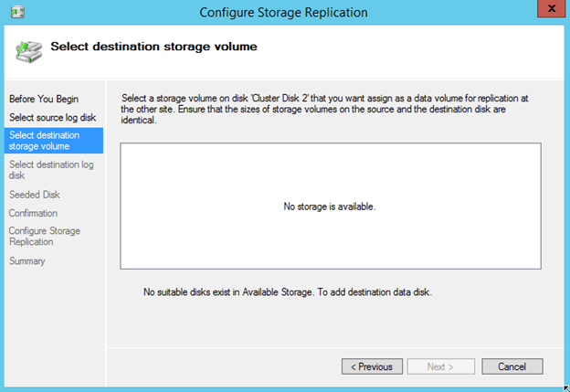The image size is (570, 392).
Task: Click the 'Configure Storage Replication' title bar
Action: pos(283,13)
